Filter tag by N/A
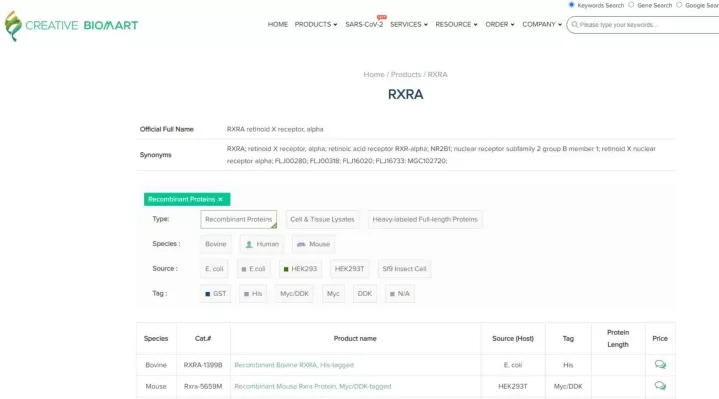Viewport: 719px width, 399px height. coord(400,294)
